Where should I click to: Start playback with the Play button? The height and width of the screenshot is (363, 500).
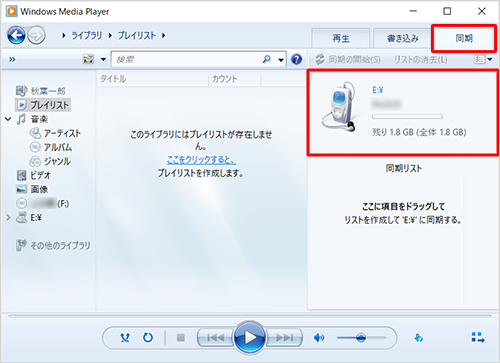point(250,338)
